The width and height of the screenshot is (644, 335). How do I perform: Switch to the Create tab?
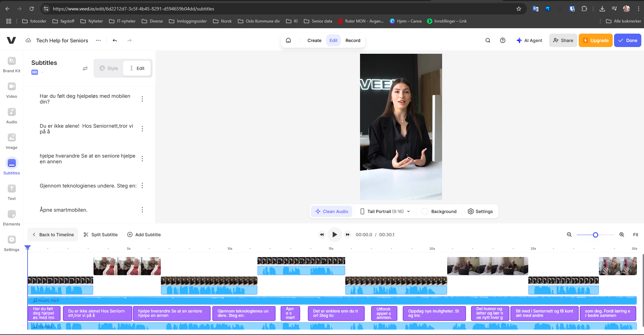click(x=314, y=40)
